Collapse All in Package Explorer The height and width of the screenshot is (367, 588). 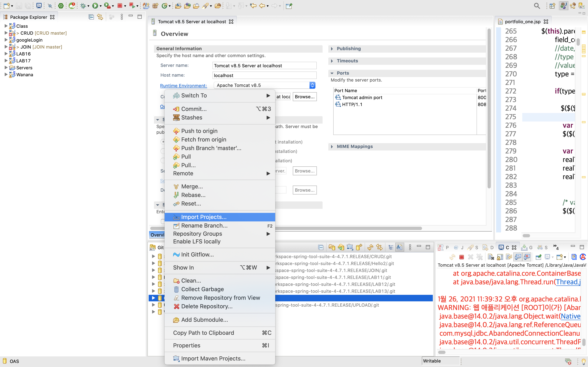[x=91, y=17]
